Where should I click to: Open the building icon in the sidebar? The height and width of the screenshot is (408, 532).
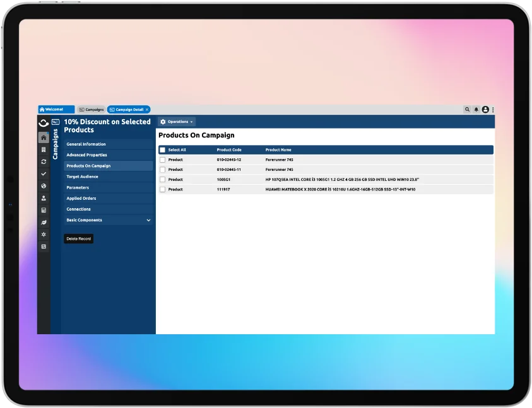(44, 149)
